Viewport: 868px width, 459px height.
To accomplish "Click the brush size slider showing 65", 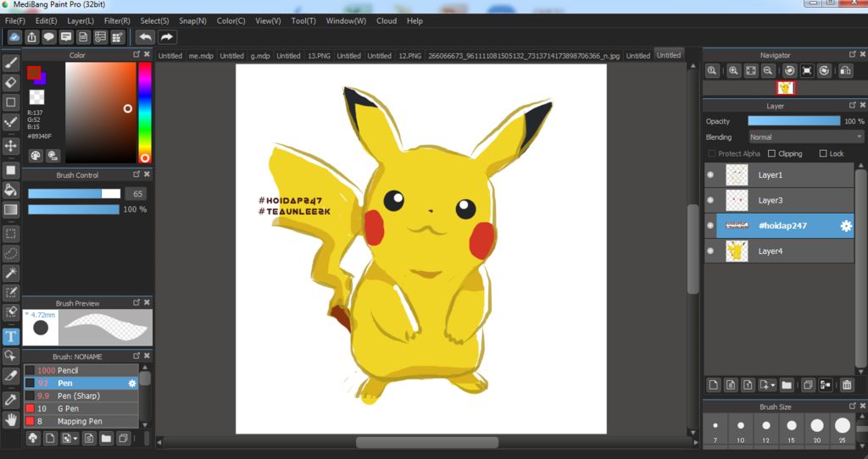I will 75,194.
